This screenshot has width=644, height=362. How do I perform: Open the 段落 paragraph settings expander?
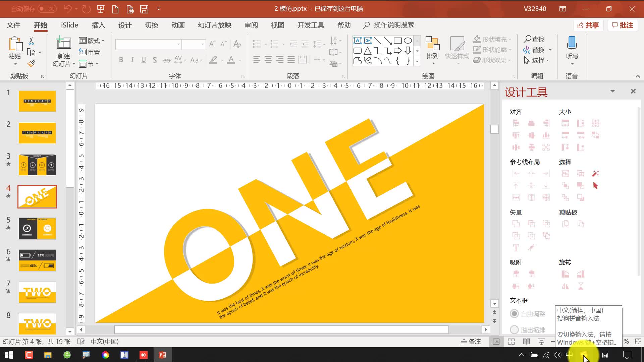(344, 76)
